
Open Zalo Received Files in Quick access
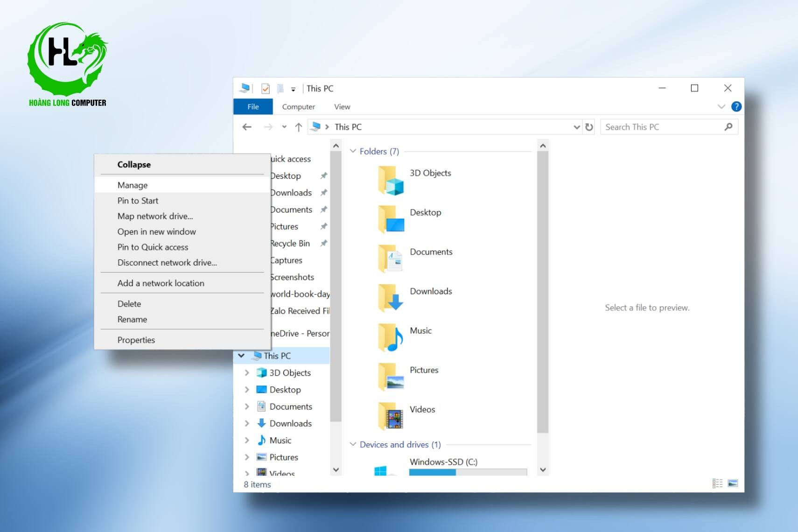click(300, 310)
